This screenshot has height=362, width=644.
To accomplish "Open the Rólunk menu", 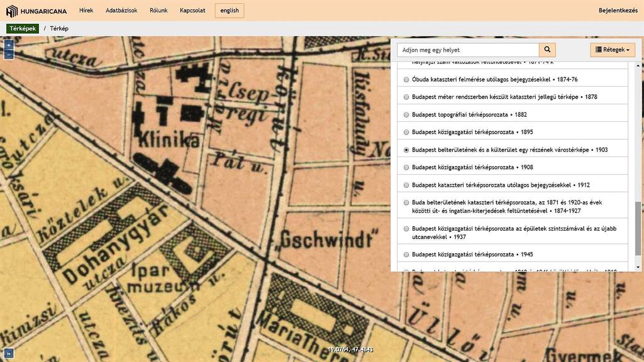I will [158, 11].
